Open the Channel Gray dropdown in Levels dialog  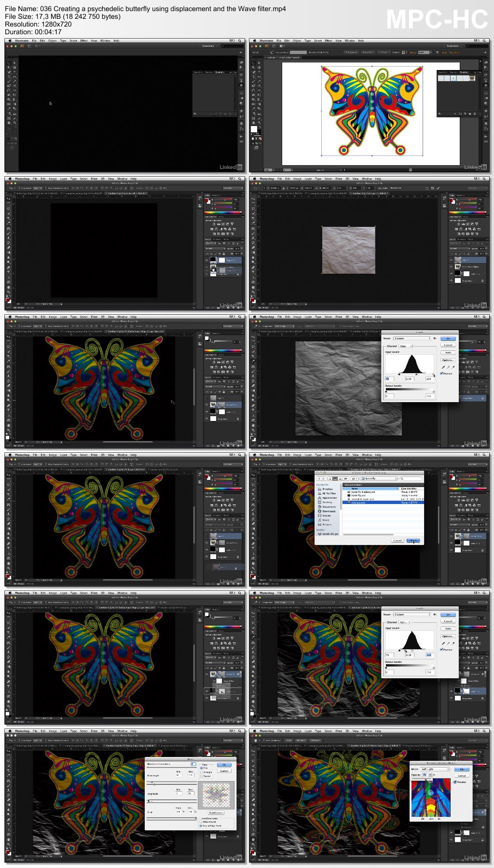[x=406, y=346]
